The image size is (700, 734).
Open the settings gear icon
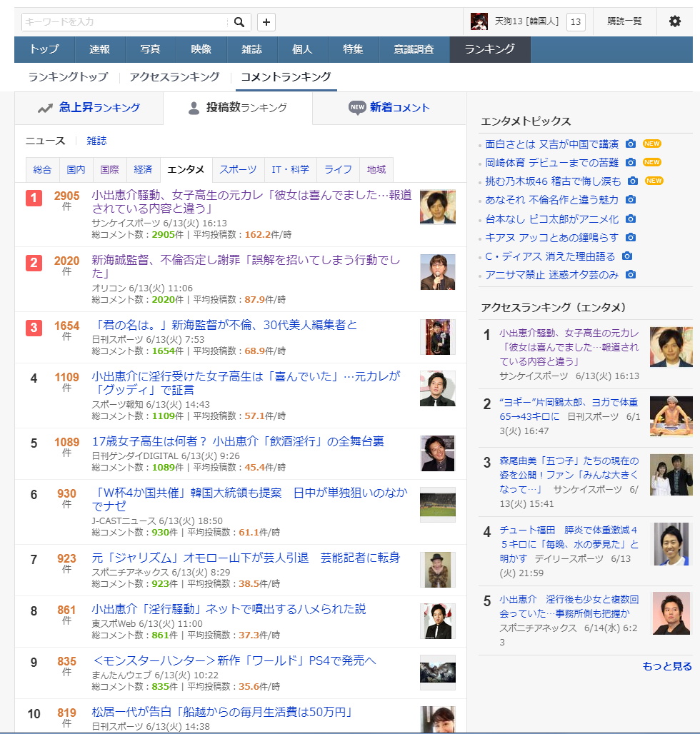674,21
